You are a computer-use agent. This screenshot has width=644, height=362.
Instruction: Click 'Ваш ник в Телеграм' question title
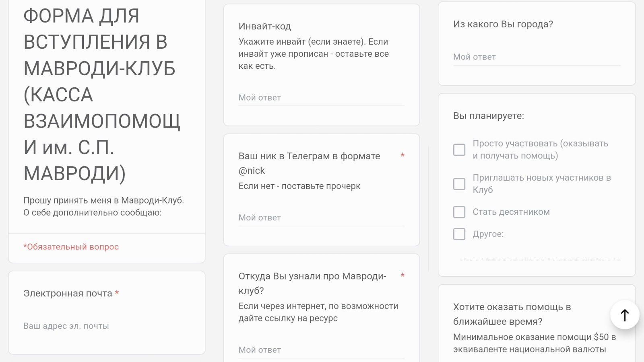[x=309, y=163]
